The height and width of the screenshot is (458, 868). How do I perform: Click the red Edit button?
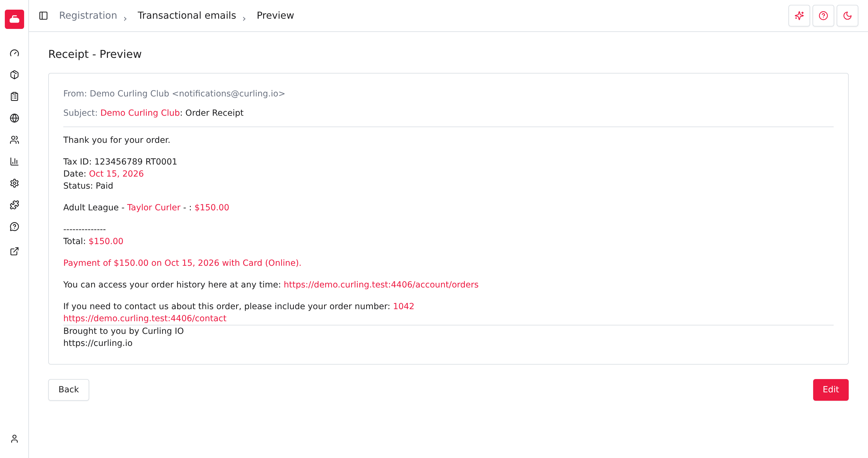tap(831, 390)
